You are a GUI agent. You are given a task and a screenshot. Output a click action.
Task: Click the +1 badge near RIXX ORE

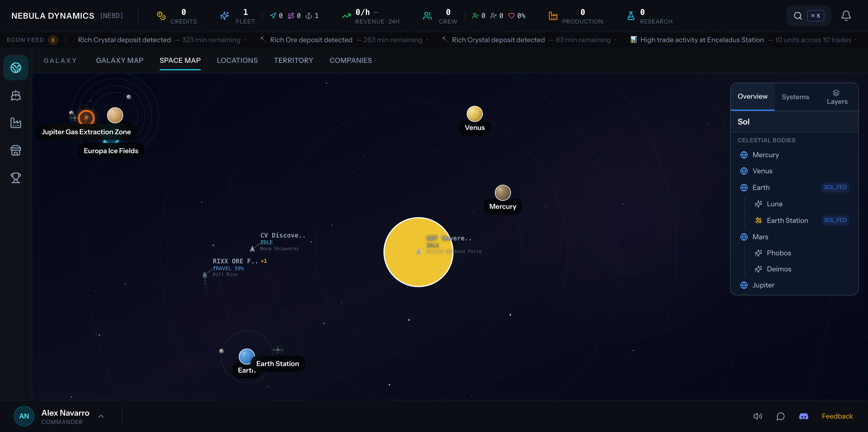point(263,261)
